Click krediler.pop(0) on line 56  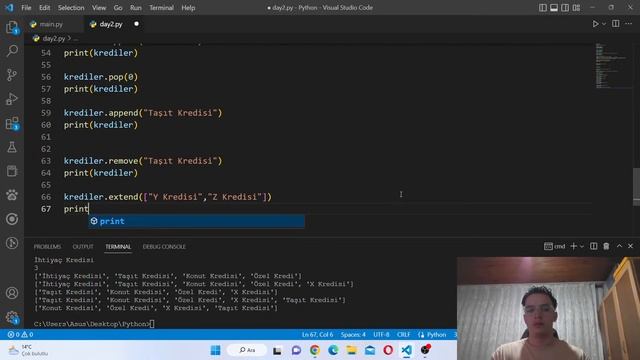click(x=101, y=77)
